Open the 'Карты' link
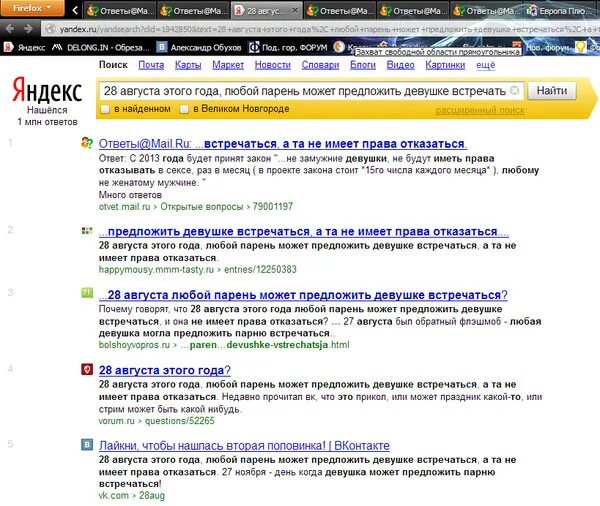 pos(188,65)
